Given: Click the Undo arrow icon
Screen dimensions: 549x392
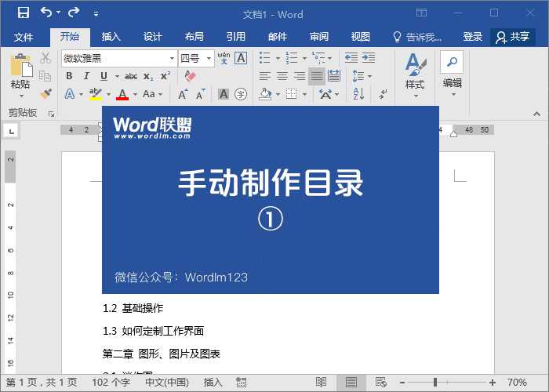Looking at the screenshot, I should [x=46, y=13].
